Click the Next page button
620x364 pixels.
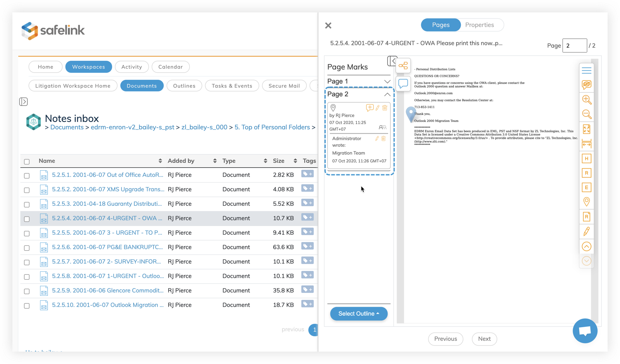484,339
